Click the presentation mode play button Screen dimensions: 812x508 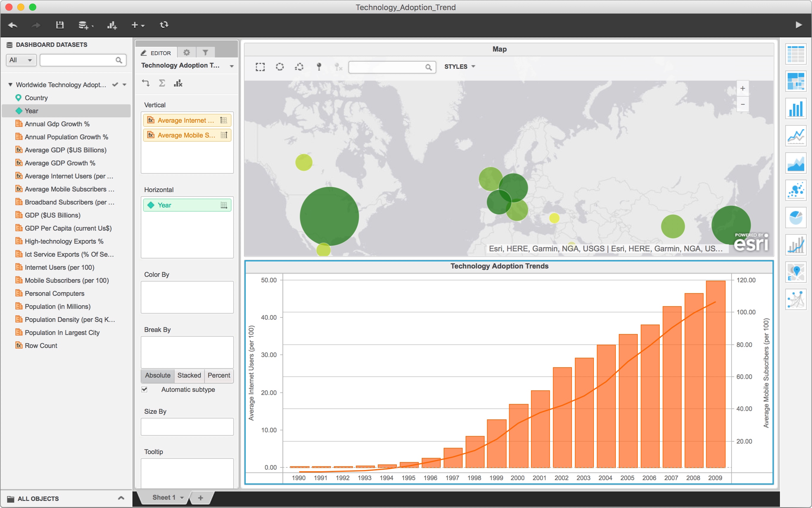(799, 25)
